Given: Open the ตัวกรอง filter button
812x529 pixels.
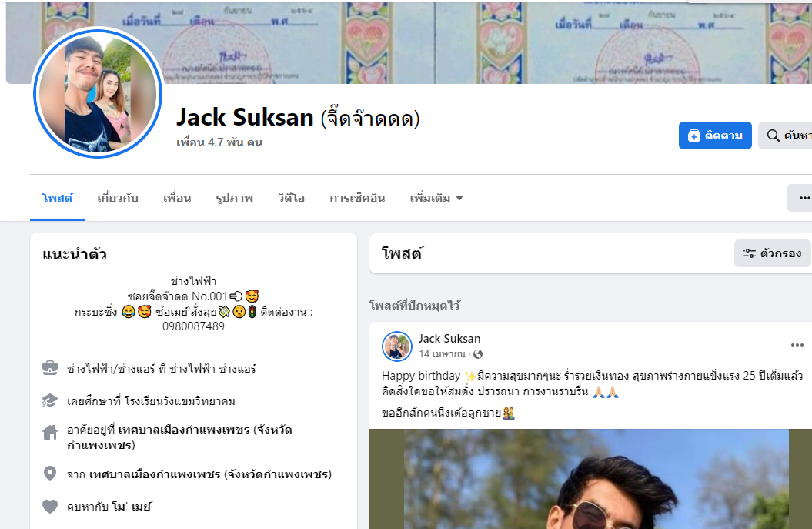Looking at the screenshot, I should point(772,253).
